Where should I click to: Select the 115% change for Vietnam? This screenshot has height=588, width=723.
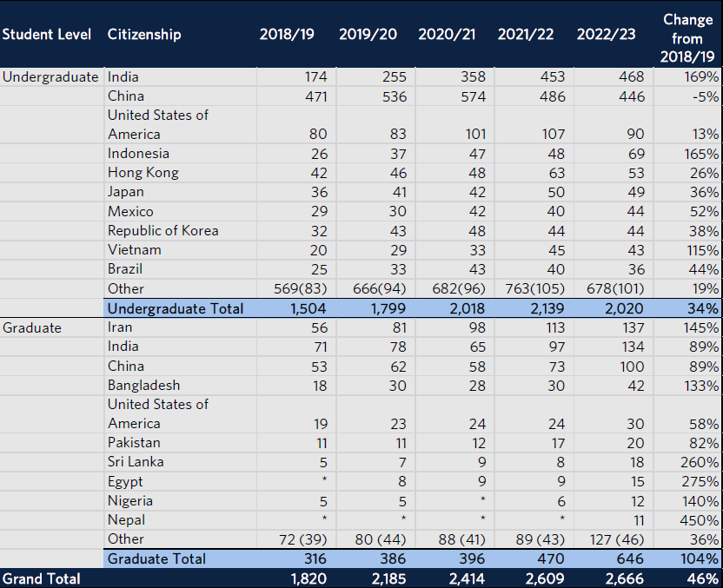(702, 250)
